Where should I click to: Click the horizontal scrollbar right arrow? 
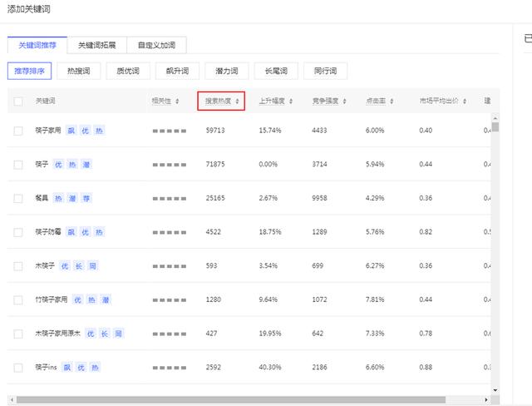click(486, 400)
